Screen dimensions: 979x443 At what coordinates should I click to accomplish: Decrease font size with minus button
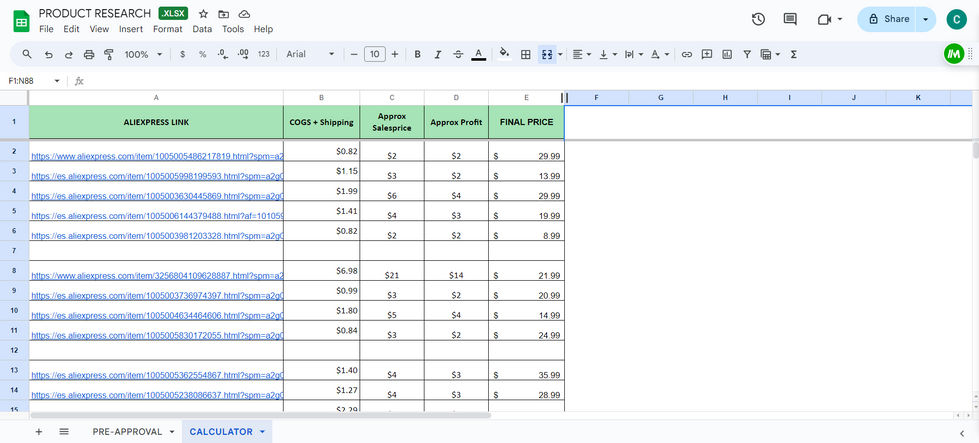coord(354,54)
